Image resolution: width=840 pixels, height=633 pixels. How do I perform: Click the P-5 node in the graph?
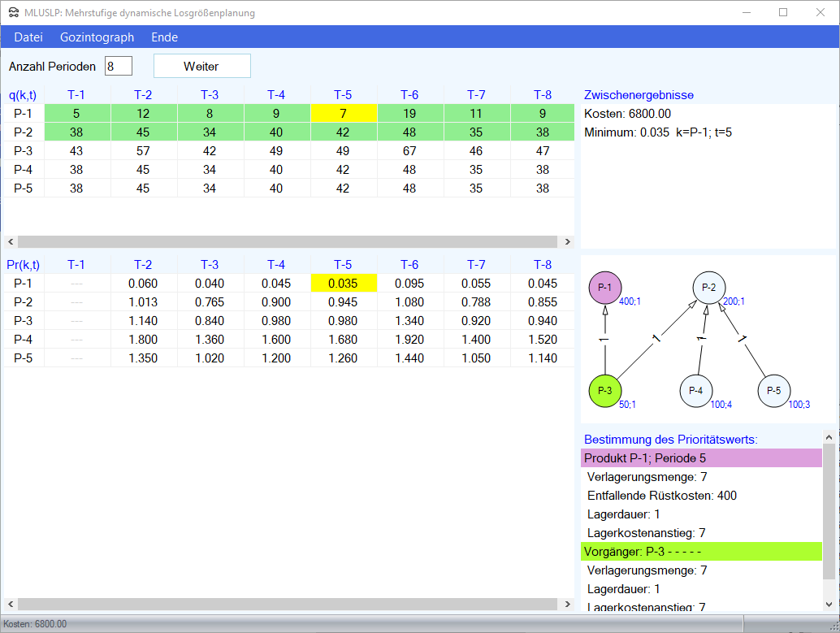coord(773,391)
